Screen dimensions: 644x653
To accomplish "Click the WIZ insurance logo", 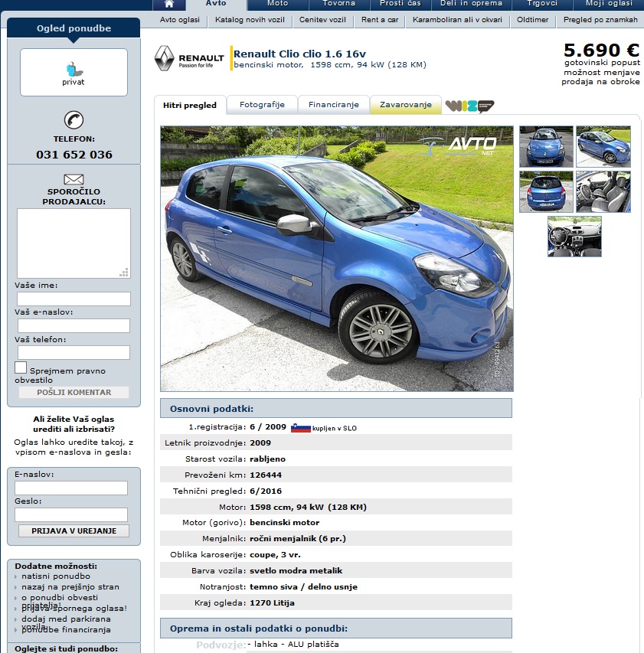I will pos(469,106).
